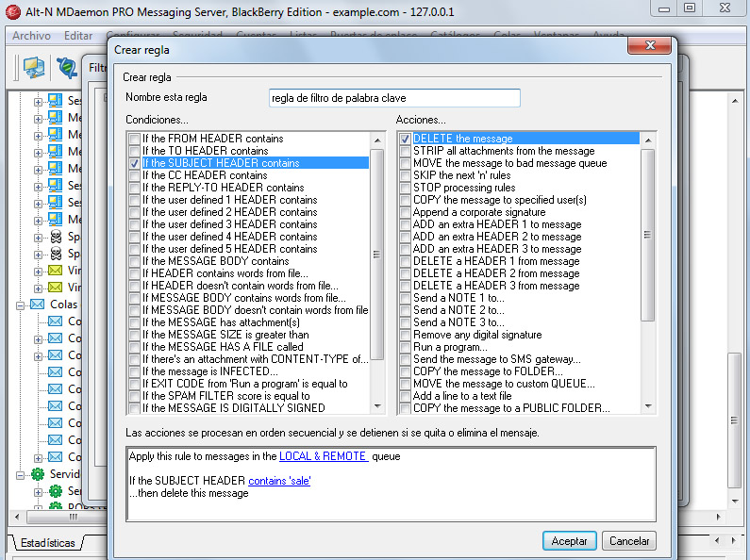The image size is (750, 560).
Task: Select the Colas envelope icon in tree
Action: pyautogui.click(x=38, y=305)
